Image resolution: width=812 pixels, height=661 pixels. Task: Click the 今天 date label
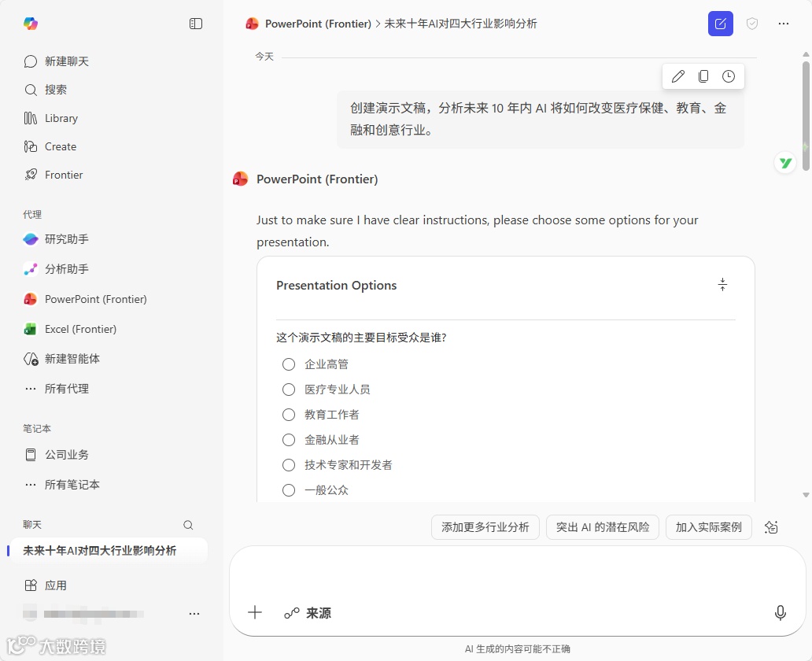click(x=264, y=57)
